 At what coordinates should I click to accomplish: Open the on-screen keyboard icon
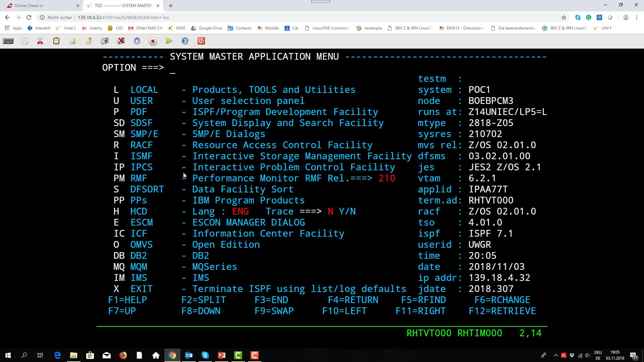click(x=8, y=41)
